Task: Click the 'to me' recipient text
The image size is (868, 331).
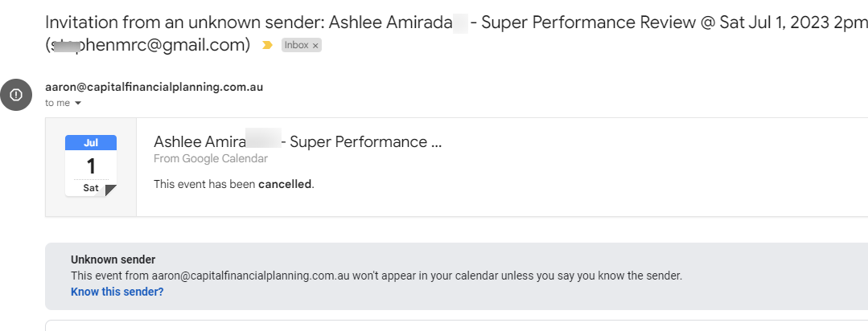Action: pyautogui.click(x=58, y=103)
